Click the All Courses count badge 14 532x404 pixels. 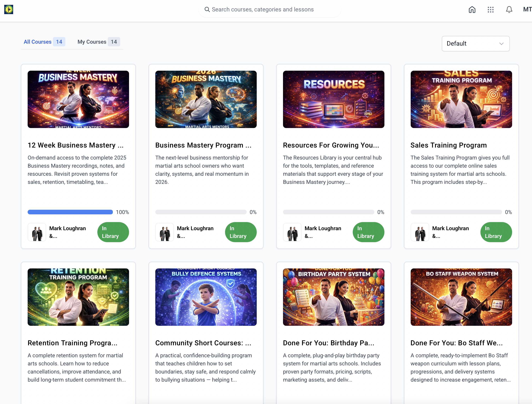(x=59, y=42)
